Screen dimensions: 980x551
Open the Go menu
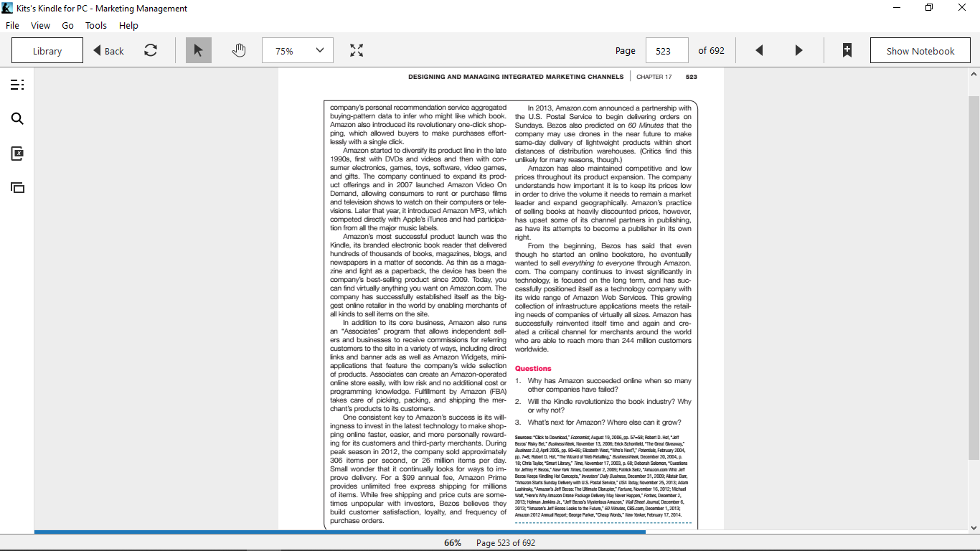pos(67,25)
